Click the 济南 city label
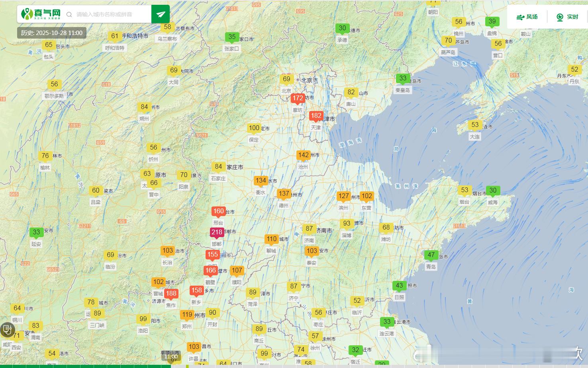Image resolution: width=588 pixels, height=368 pixels. pos(309,240)
